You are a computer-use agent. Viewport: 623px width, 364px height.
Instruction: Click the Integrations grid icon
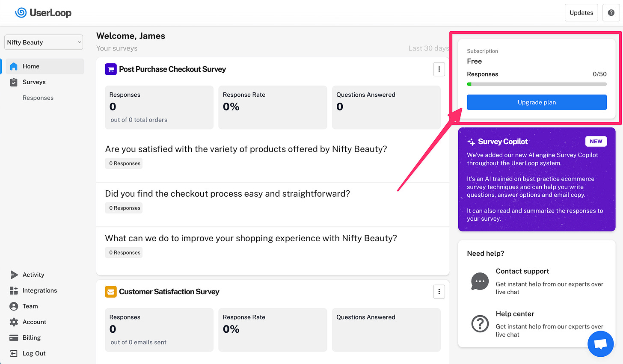[14, 290]
